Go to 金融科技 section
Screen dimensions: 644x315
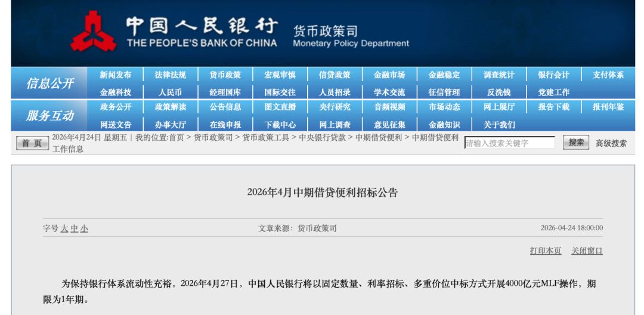(116, 92)
